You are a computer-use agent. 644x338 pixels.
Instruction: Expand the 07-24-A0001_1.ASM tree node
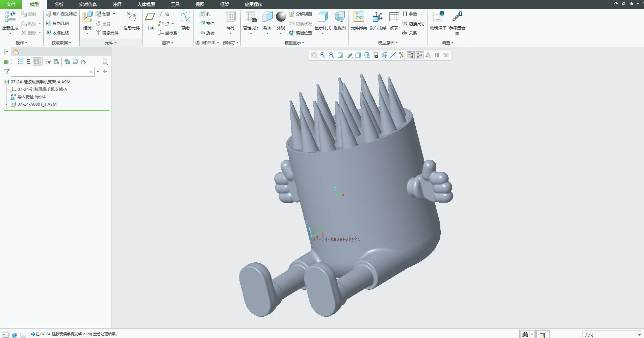coord(6,104)
